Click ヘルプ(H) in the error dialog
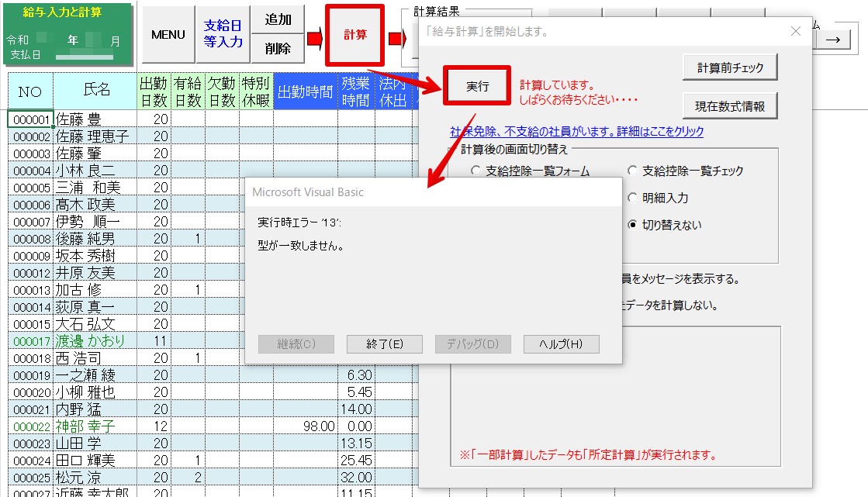Viewport: 868px width, 497px height. point(561,344)
